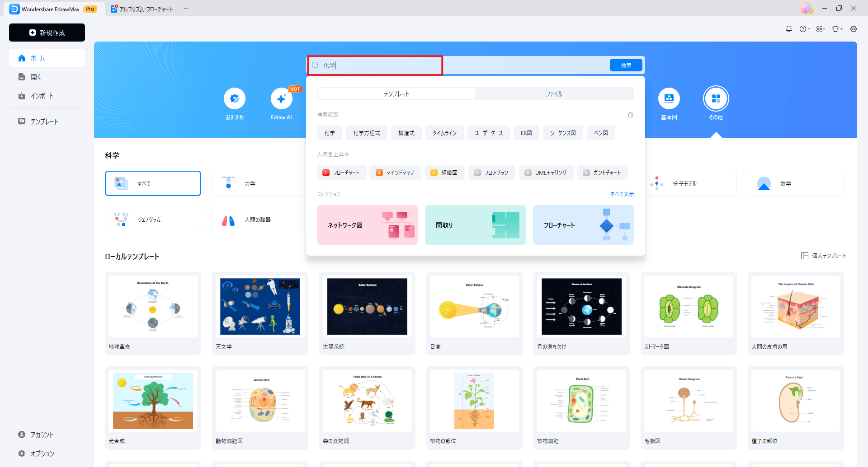Screen dimensions: 868x467
Task: Open the ネットワーク図 collection card
Action: (x=367, y=225)
